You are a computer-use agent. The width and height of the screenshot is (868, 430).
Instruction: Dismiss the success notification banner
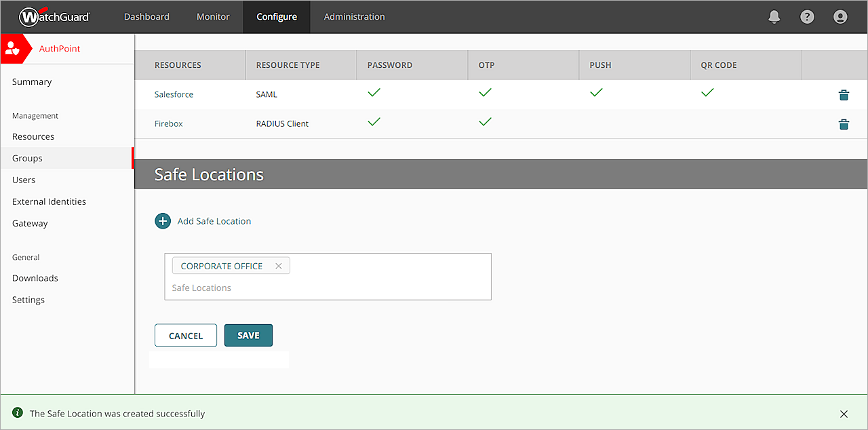[844, 414]
